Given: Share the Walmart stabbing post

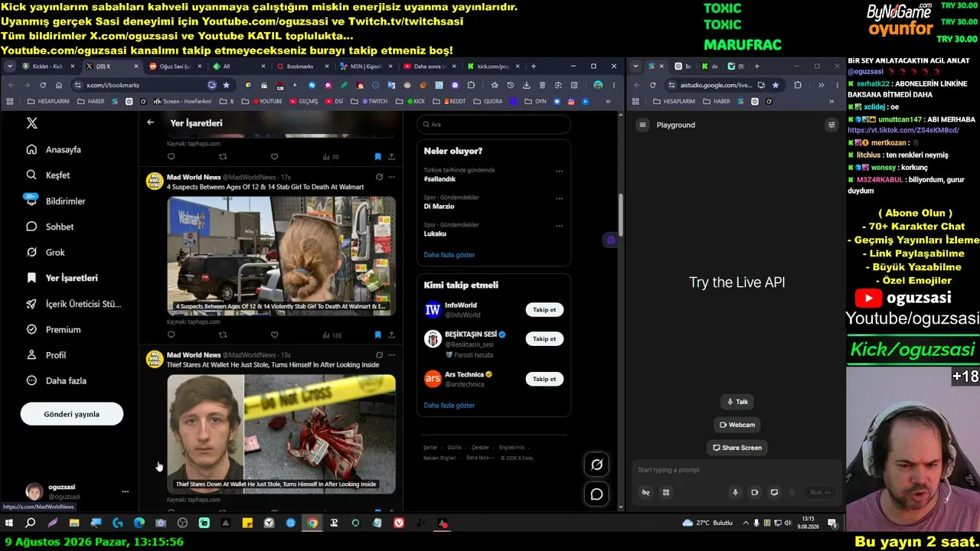Looking at the screenshot, I should coord(391,334).
